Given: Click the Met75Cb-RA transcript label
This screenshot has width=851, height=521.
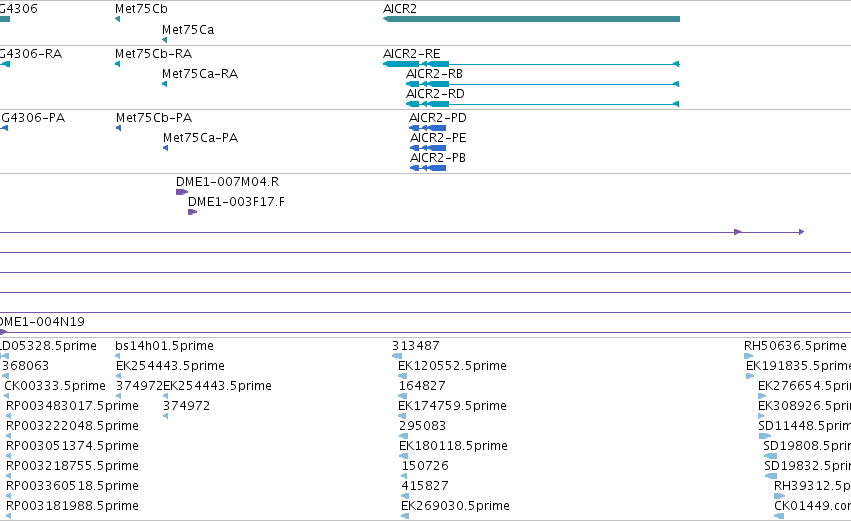Looking at the screenshot, I should click(x=153, y=54).
